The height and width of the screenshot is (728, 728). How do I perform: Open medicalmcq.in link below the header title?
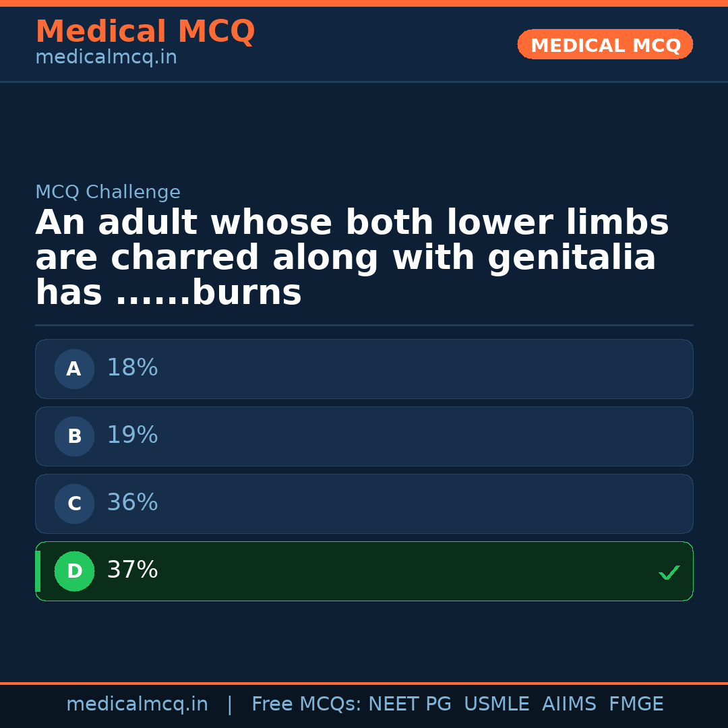(106, 58)
